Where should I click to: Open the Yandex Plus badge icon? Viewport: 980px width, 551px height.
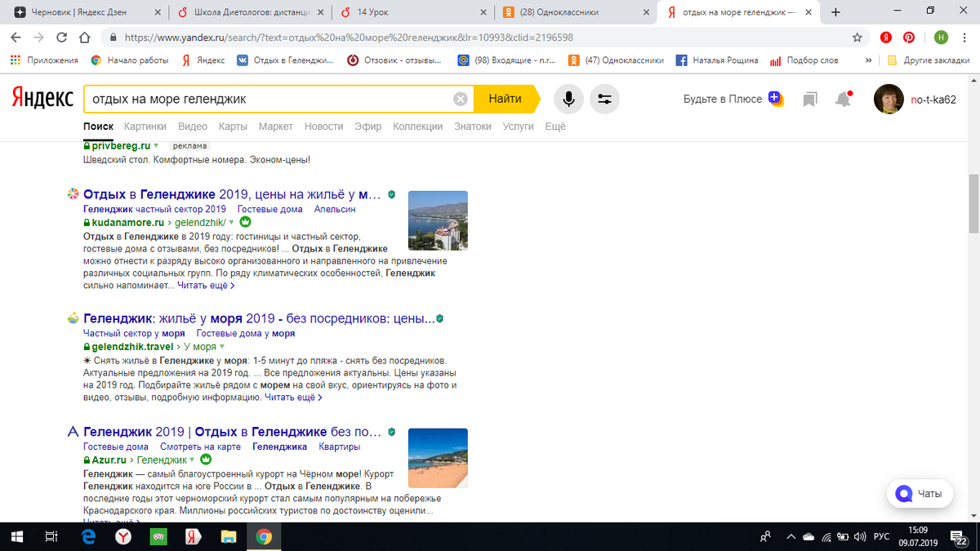click(x=775, y=99)
